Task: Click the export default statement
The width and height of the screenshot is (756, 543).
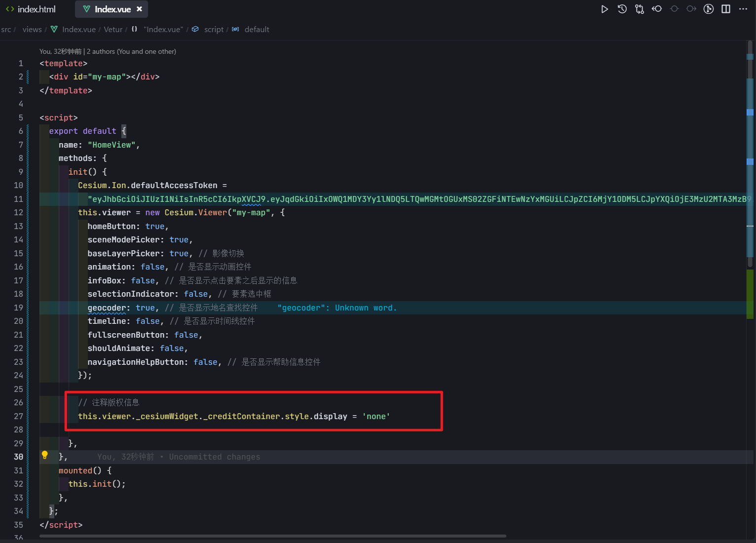Action: pos(83,131)
